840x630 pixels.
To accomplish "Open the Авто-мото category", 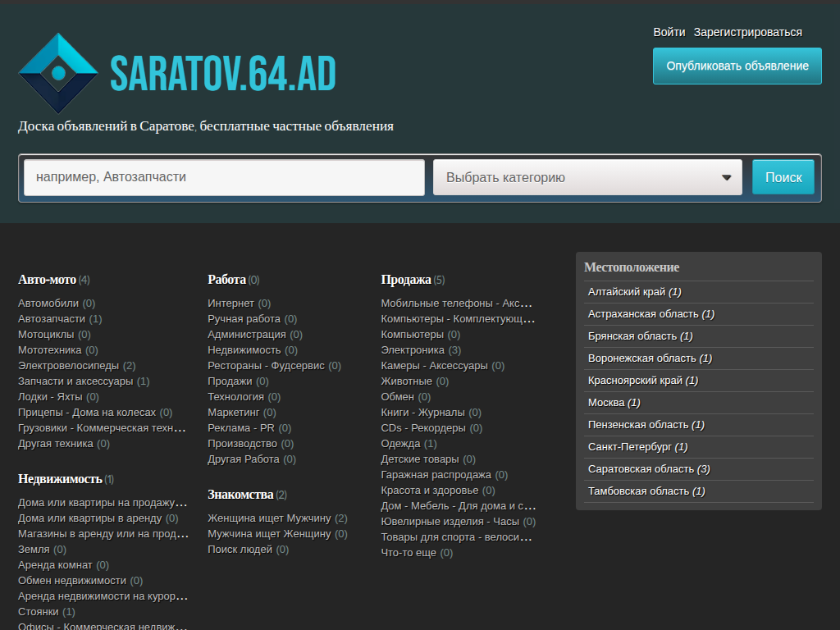I will coord(45,280).
